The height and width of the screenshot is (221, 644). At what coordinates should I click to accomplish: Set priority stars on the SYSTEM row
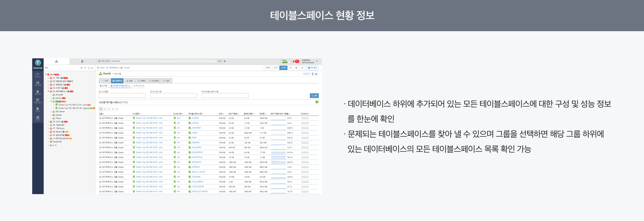click(305, 118)
